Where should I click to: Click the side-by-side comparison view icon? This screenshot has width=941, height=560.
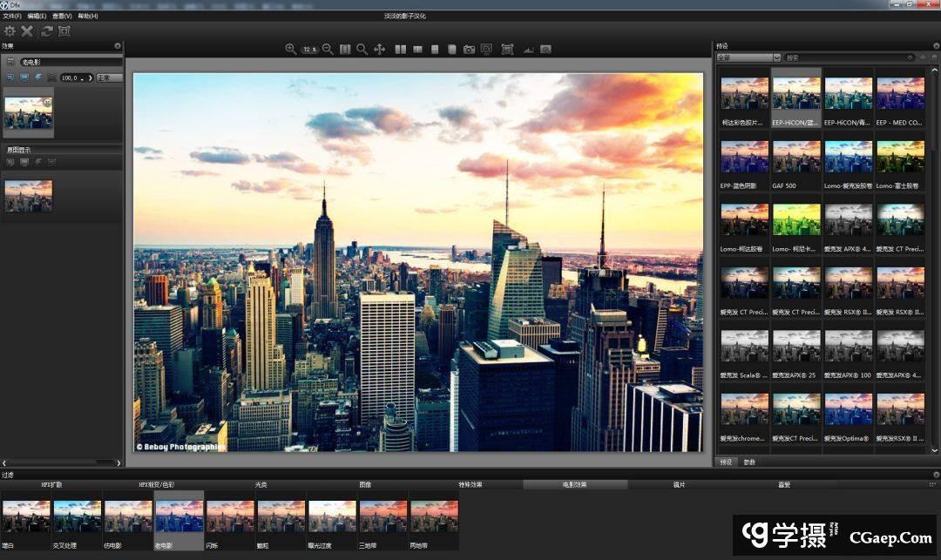(400, 50)
